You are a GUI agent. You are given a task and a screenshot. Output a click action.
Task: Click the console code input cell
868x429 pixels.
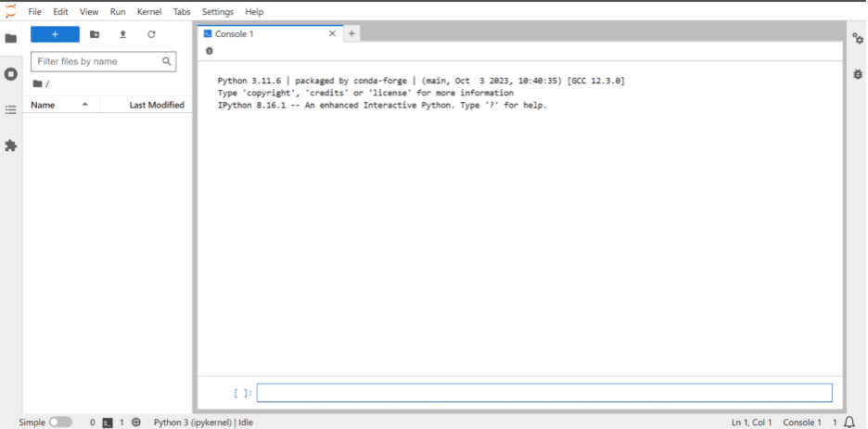pyautogui.click(x=544, y=393)
